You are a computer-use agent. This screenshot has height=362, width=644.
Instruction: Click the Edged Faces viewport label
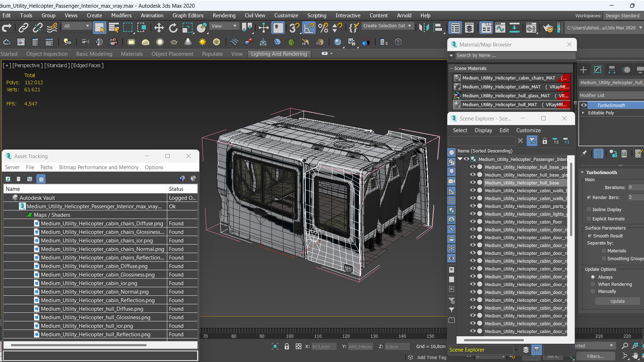[87, 65]
